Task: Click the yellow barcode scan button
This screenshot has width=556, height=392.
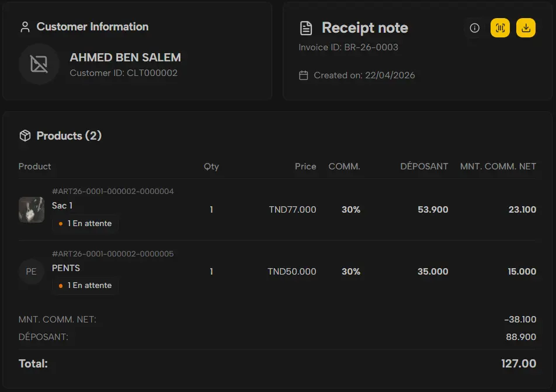Action: pos(500,28)
